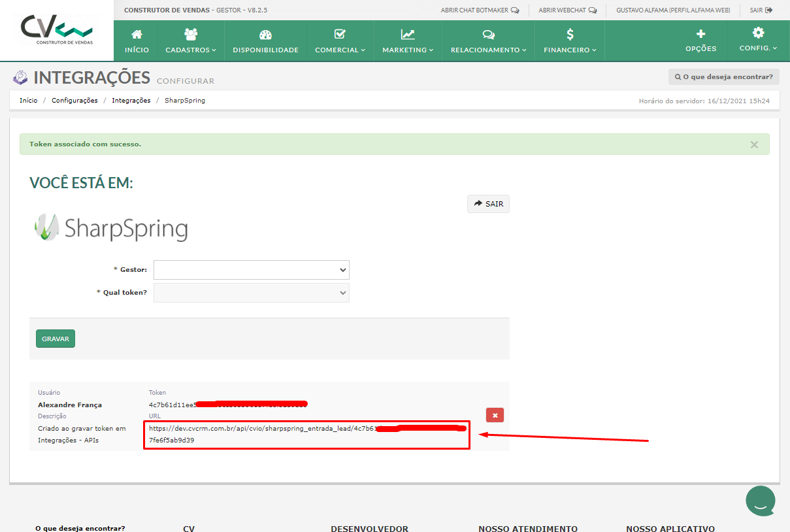Click 'Token associado com sucesso' message
Image resolution: width=790 pixels, height=532 pixels.
(x=85, y=144)
